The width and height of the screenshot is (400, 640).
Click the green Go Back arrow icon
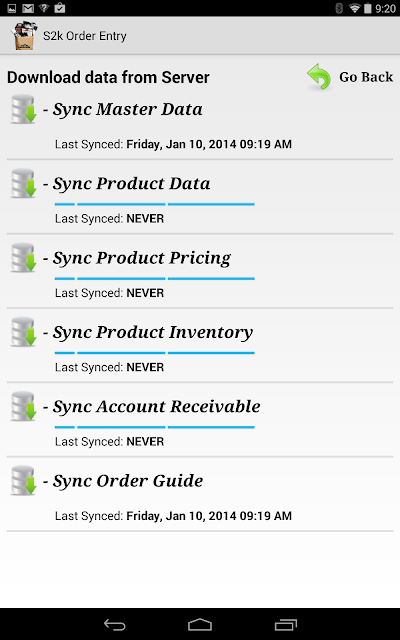(319, 77)
